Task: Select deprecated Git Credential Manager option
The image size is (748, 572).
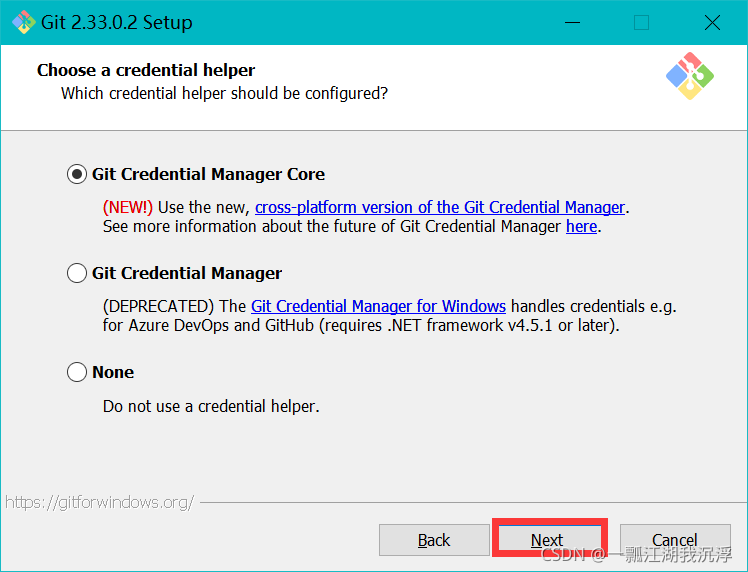Action: pos(77,273)
